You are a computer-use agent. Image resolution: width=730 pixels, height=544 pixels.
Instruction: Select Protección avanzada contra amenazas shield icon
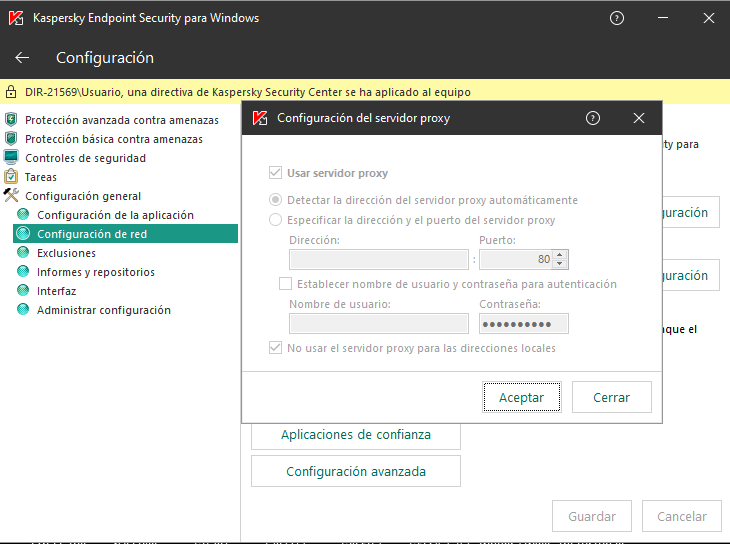point(11,120)
